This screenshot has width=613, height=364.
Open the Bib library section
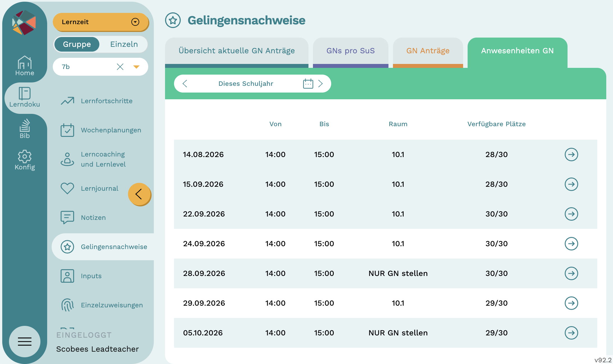[x=25, y=129]
